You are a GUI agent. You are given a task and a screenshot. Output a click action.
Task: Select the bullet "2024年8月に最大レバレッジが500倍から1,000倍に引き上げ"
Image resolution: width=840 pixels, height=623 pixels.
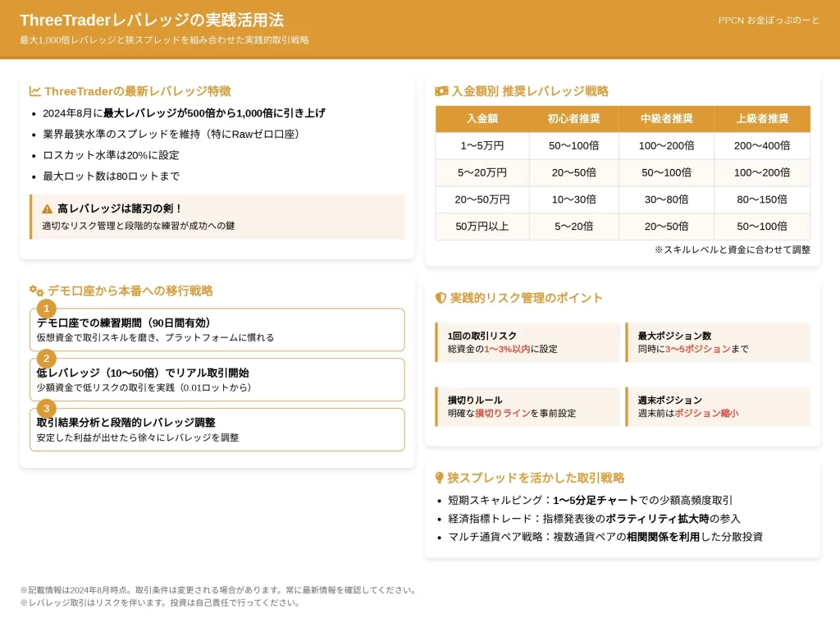point(184,113)
